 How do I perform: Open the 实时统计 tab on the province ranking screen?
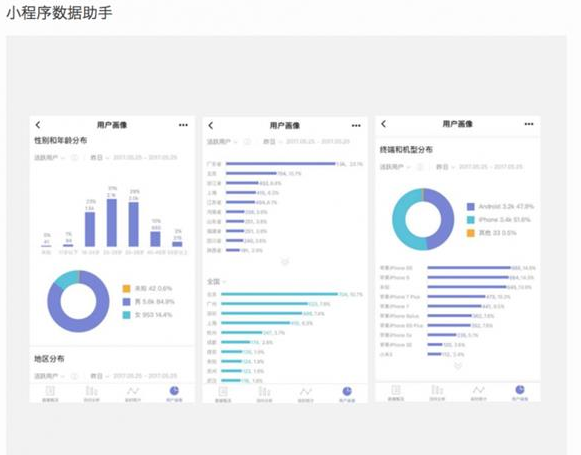(x=306, y=394)
